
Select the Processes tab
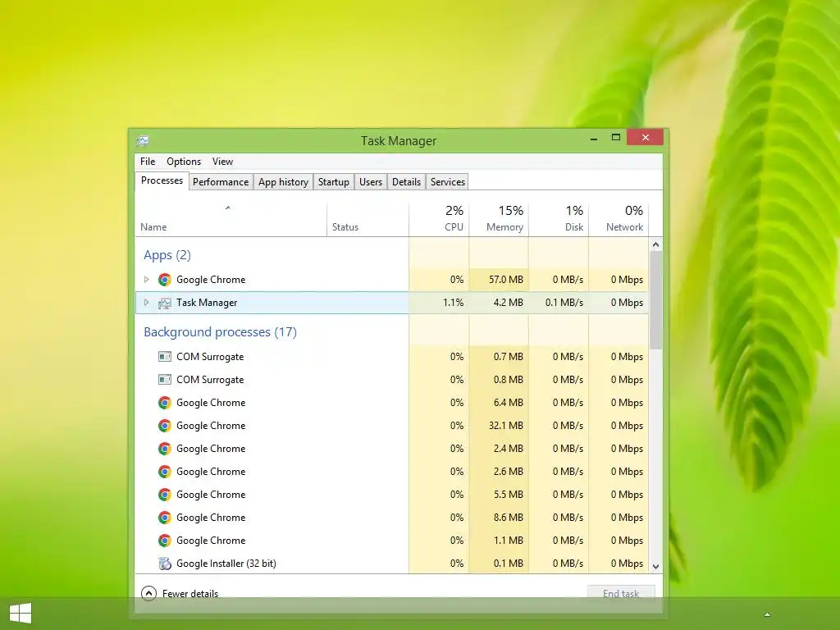click(162, 181)
